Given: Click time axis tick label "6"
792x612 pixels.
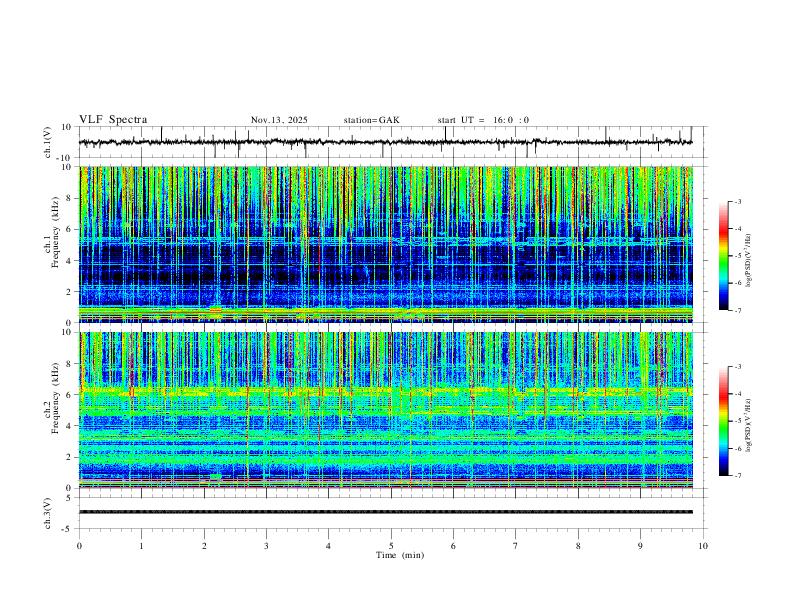Looking at the screenshot, I should click(453, 546).
